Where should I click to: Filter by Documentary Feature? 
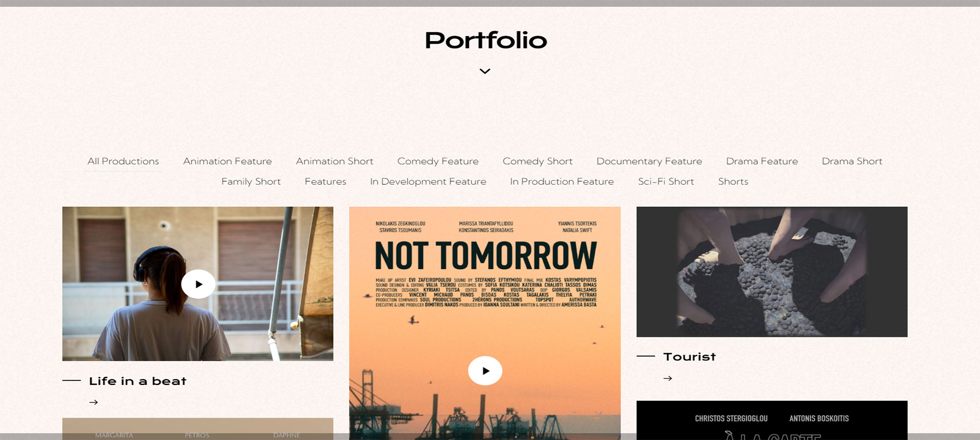coord(649,162)
